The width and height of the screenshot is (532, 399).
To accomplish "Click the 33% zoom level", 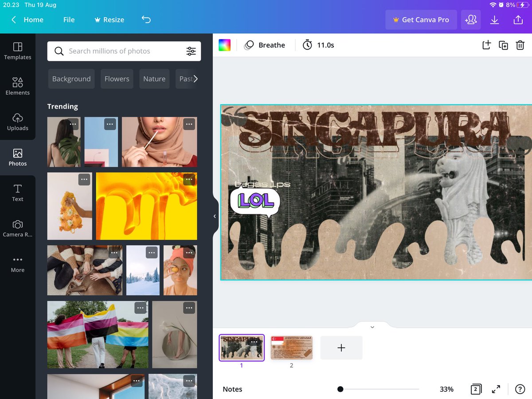I will coord(446,389).
